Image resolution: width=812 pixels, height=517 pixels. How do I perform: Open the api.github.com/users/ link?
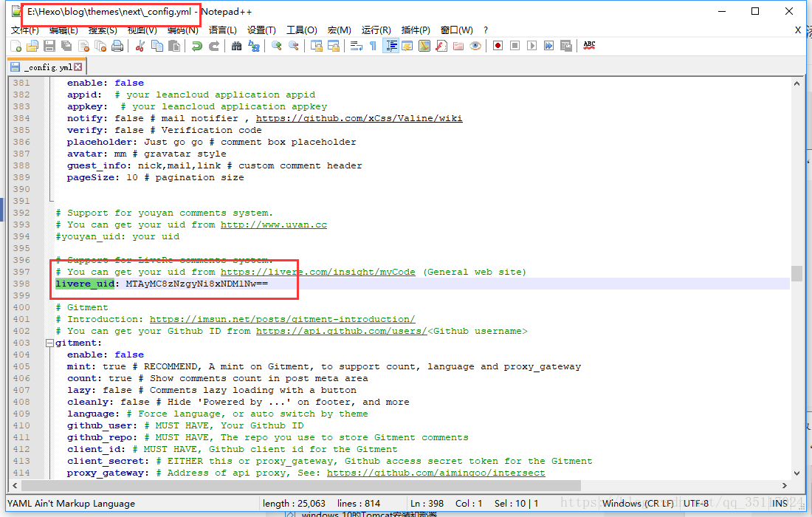pyautogui.click(x=341, y=331)
